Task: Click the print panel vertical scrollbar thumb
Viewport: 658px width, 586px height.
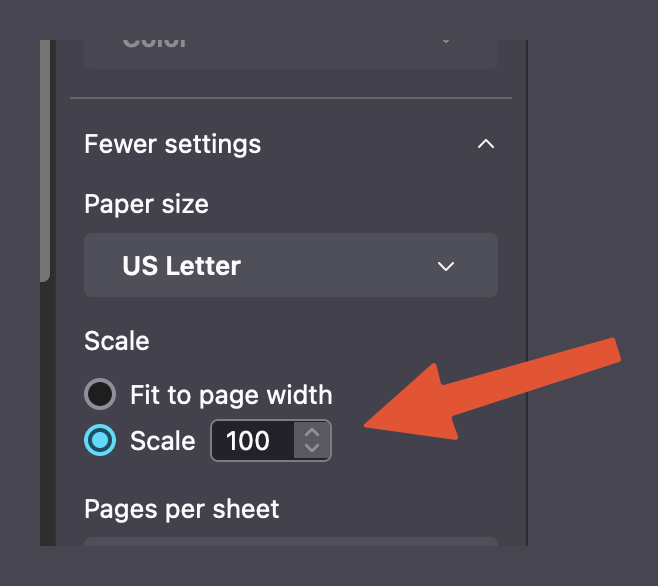Action: pos(45,160)
